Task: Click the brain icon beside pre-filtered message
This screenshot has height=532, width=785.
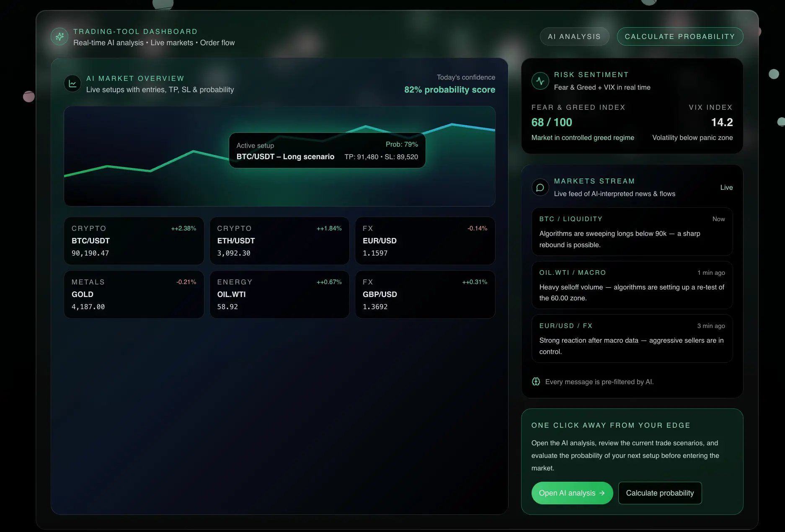Action: click(x=536, y=382)
